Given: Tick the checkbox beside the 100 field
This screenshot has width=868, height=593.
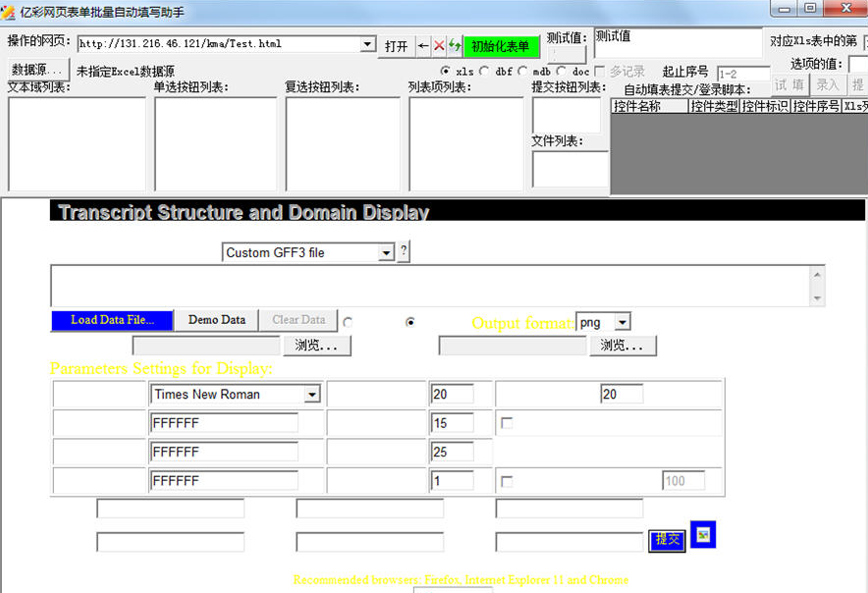Looking at the screenshot, I should coord(507,482).
